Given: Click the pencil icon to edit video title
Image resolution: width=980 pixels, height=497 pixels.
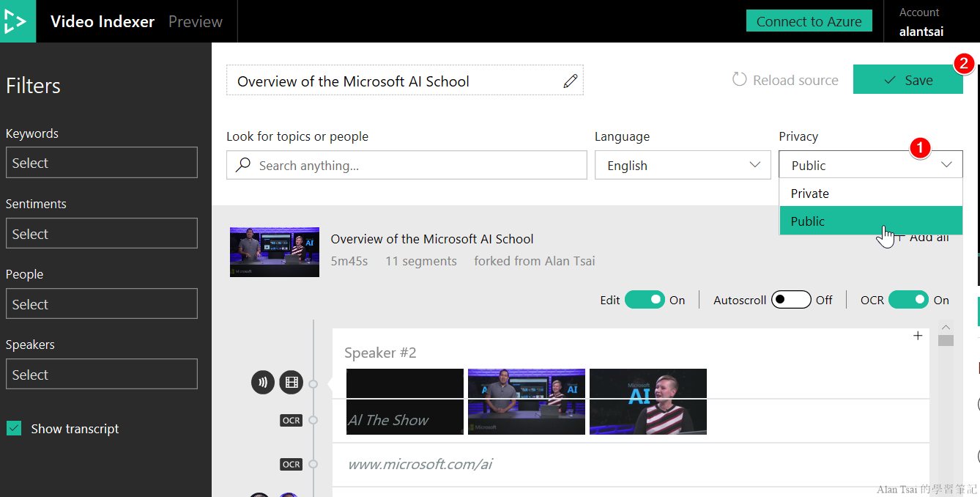Looking at the screenshot, I should point(571,81).
